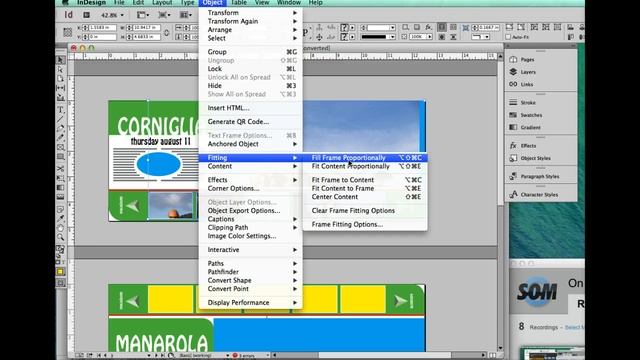Select the Pencil tool

60,138
